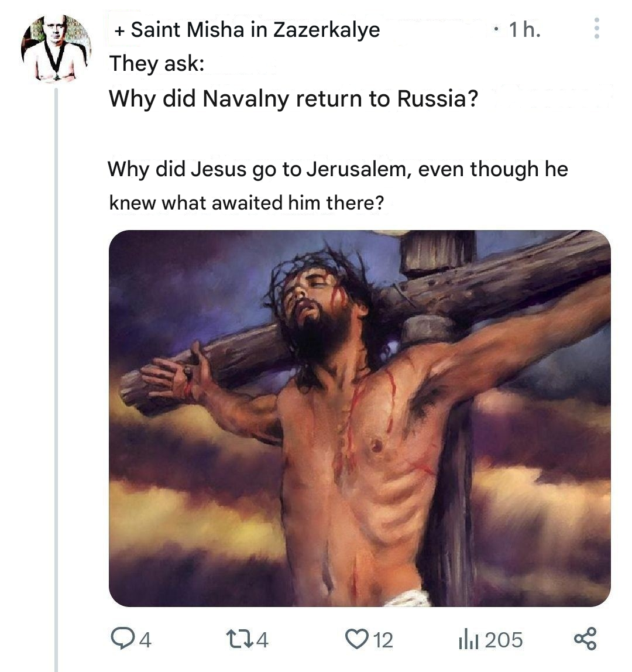Click the share icon below the tweet
The height and width of the screenshot is (672, 632).
585,639
